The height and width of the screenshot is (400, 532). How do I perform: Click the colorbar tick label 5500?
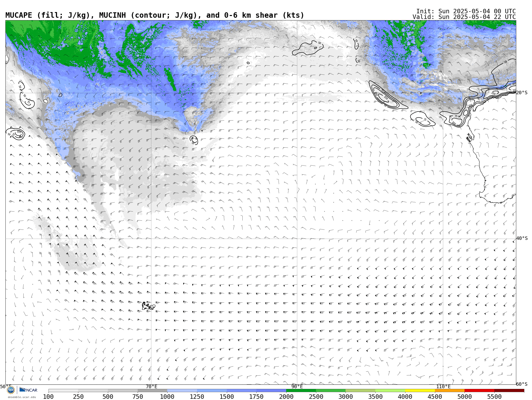[x=495, y=397]
